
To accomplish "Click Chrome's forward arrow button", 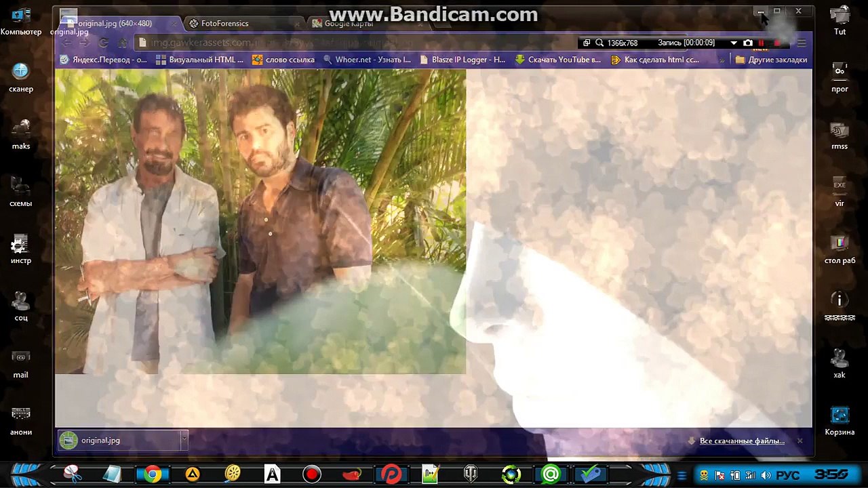I will 85,43.
